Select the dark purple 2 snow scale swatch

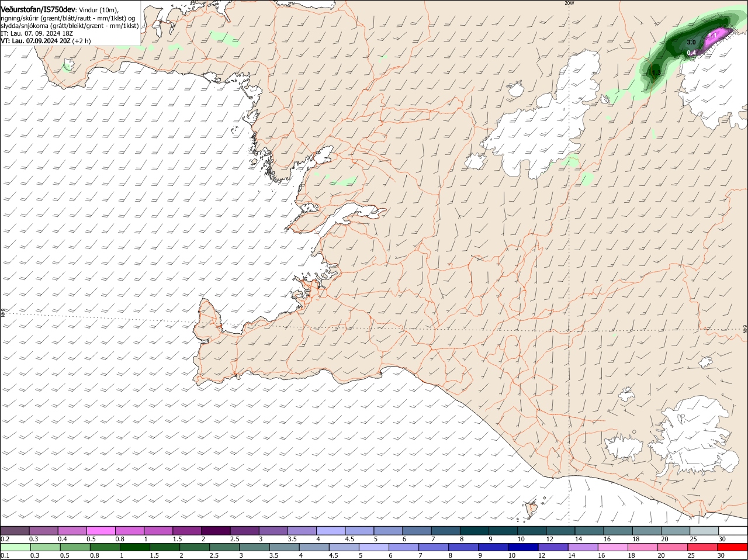(215, 530)
